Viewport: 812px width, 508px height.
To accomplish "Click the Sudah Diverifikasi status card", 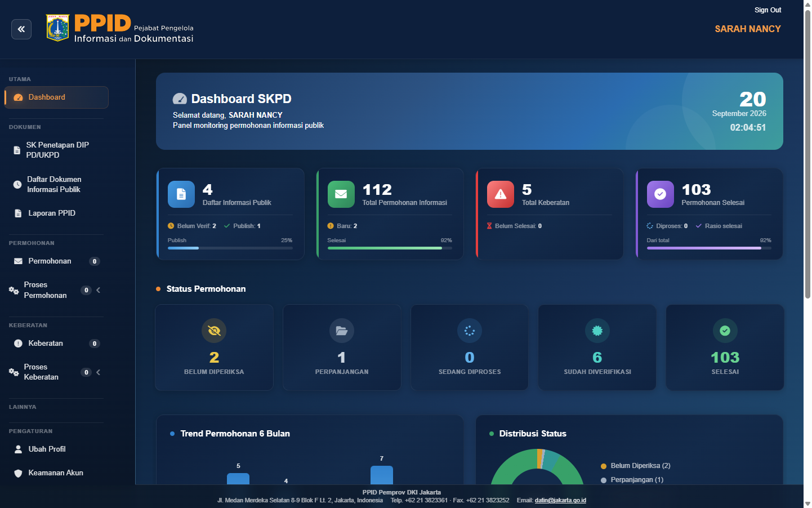I will pyautogui.click(x=597, y=347).
